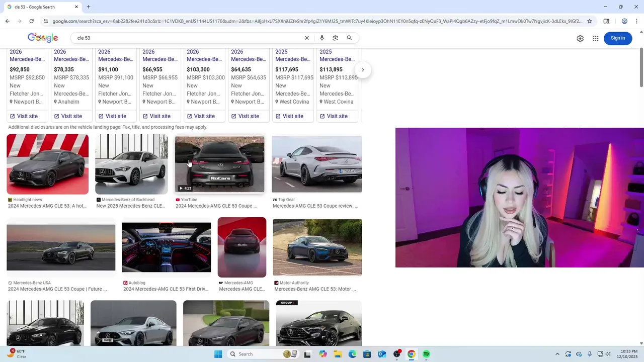Visit site for the $103,300 Mercedes
Image resolution: width=644 pixels, height=362 pixels.
click(201, 116)
